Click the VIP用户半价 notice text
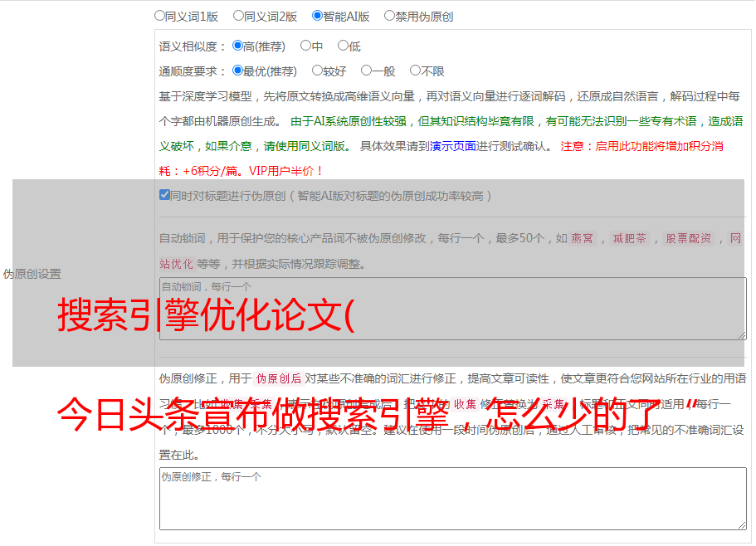This screenshot has height=546, width=756. pos(286,171)
